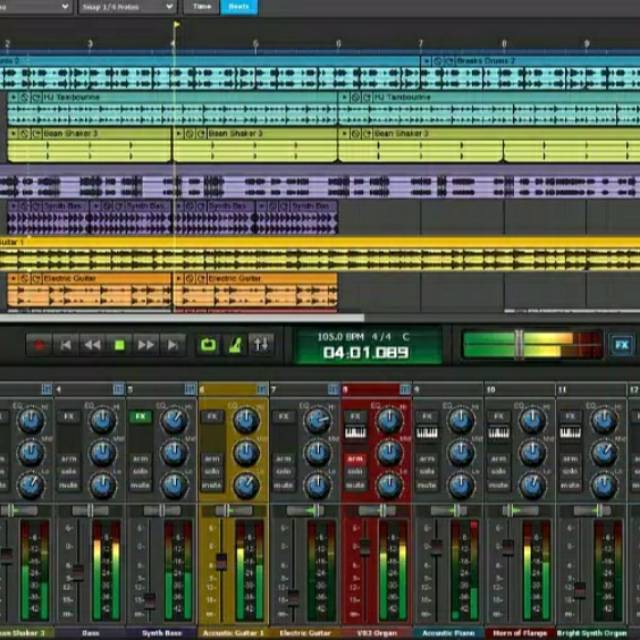Open FX on Electric Guitar channel 7
The image size is (640, 640).
(284, 417)
